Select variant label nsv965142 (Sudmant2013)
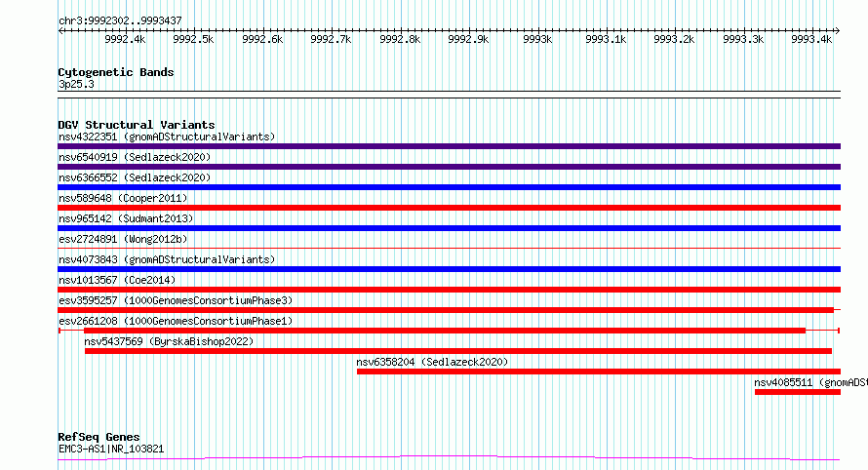The image size is (868, 470). (x=126, y=218)
